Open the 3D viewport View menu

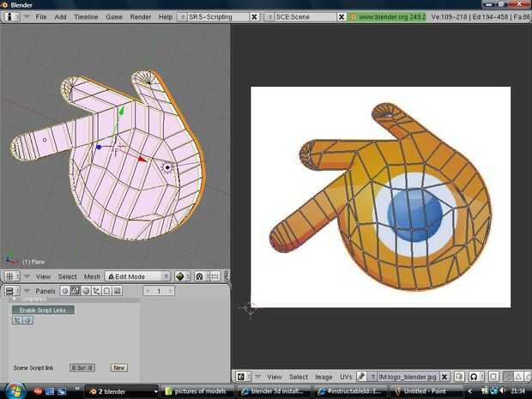pos(43,277)
